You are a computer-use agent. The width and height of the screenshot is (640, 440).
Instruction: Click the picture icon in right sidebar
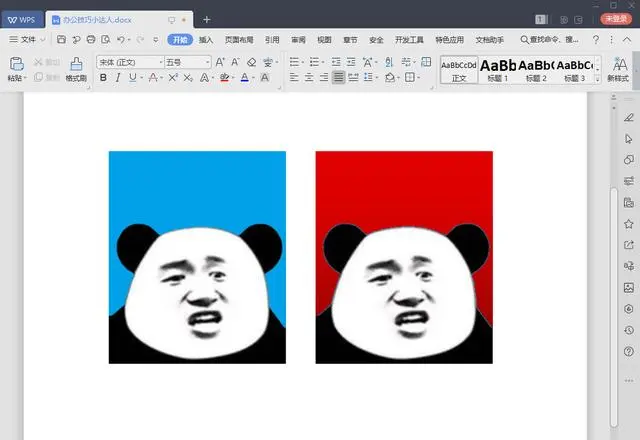tap(629, 287)
